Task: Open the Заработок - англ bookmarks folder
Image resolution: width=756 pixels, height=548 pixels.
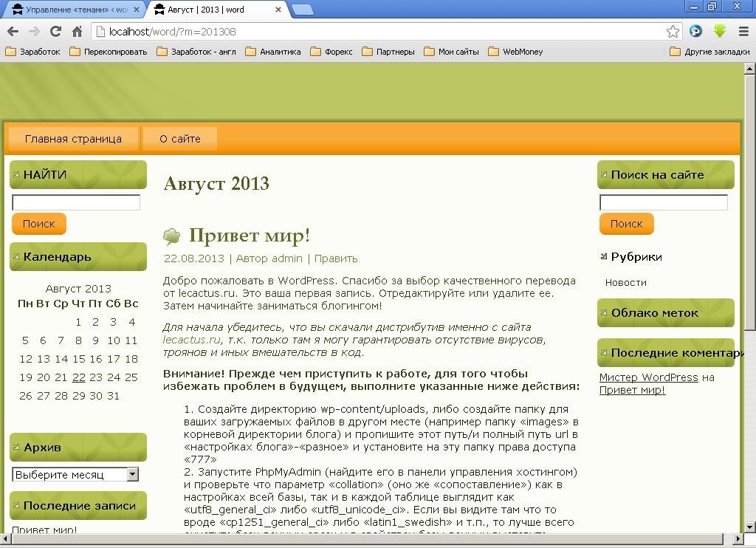Action: click(x=196, y=52)
